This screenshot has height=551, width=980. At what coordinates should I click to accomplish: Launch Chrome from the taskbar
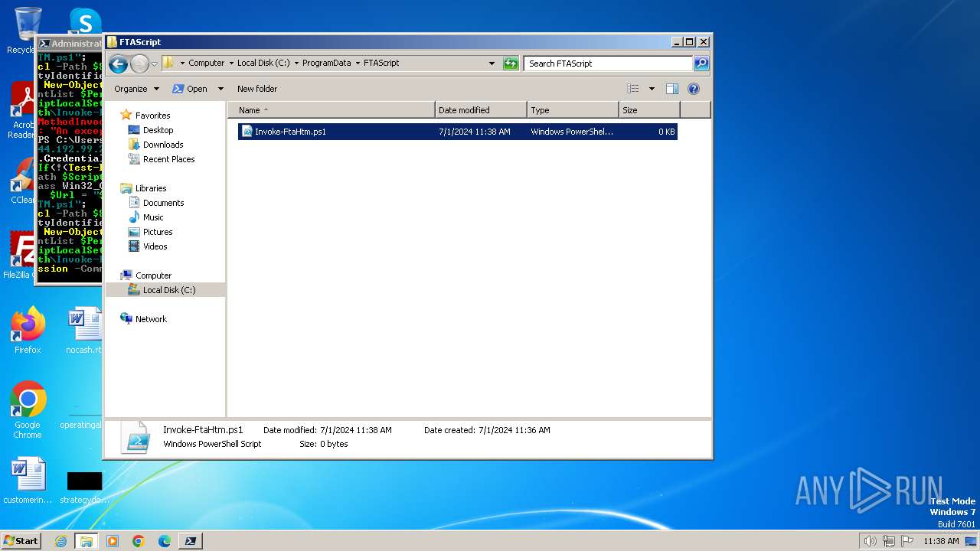[139, 541]
